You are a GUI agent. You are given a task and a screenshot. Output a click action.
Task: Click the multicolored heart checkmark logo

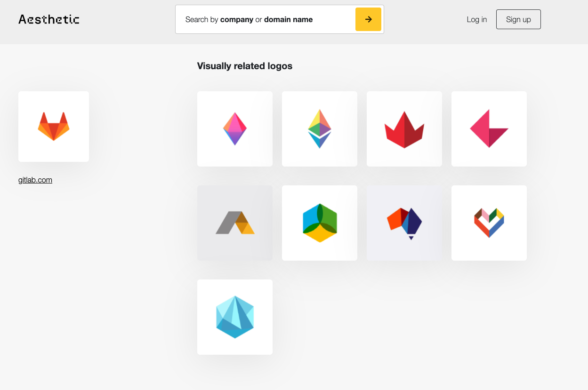coord(489,223)
